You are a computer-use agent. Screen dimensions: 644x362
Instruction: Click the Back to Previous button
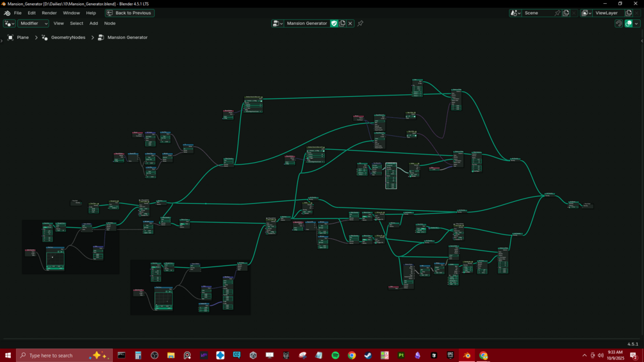coord(129,13)
